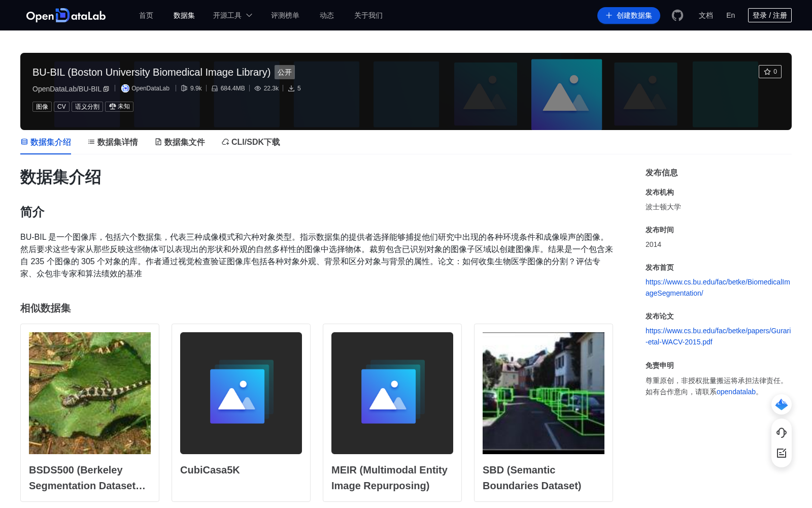The height and width of the screenshot is (508, 812).
Task: Switch to CLI/SDK下载 tab
Action: coord(251,142)
